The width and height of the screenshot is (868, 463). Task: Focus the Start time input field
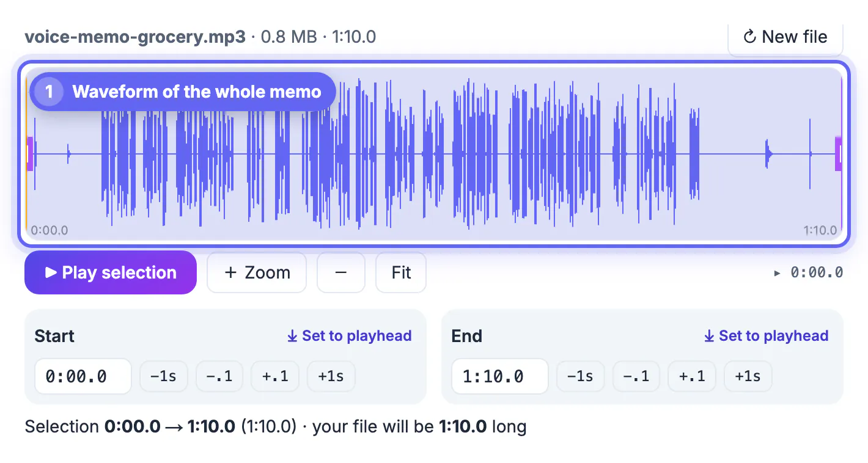(83, 376)
